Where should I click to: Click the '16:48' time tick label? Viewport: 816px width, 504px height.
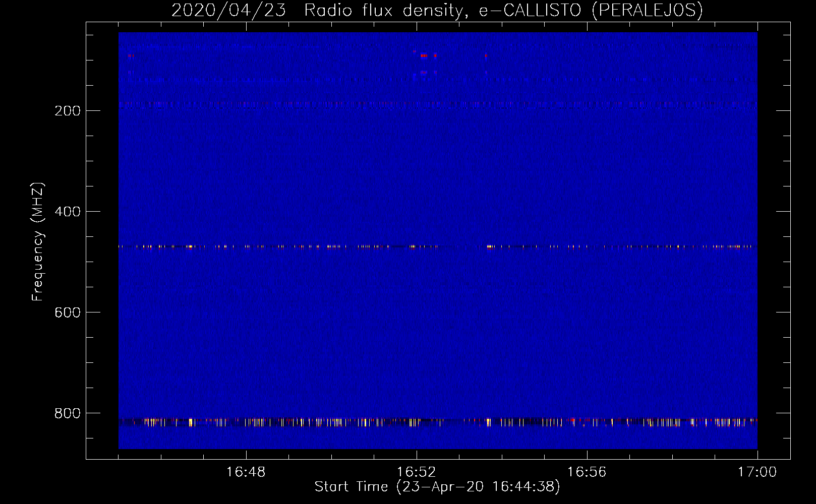coord(246,472)
